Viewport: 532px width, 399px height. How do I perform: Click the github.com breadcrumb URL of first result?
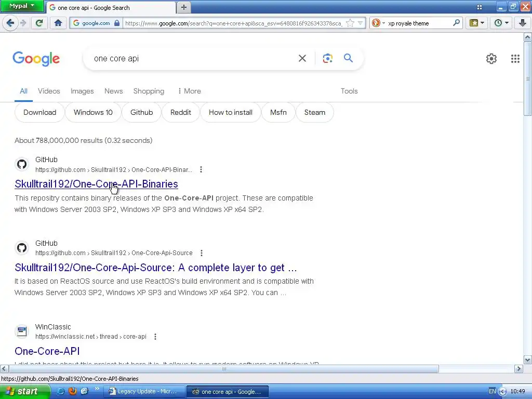click(114, 170)
